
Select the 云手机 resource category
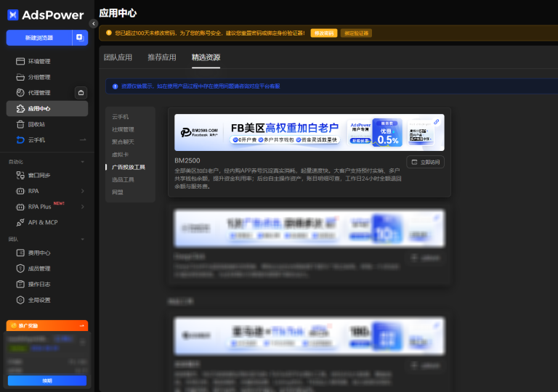click(x=121, y=117)
